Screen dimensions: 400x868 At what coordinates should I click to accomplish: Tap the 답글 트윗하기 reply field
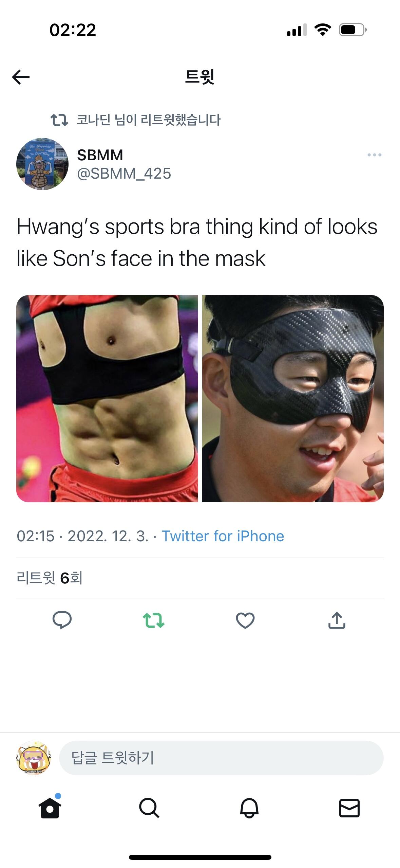tap(221, 758)
